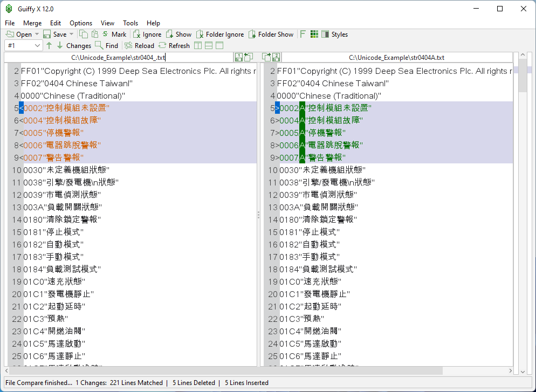Click the Copy icon in the toolbar
This screenshot has height=392, width=536.
coord(84,34)
